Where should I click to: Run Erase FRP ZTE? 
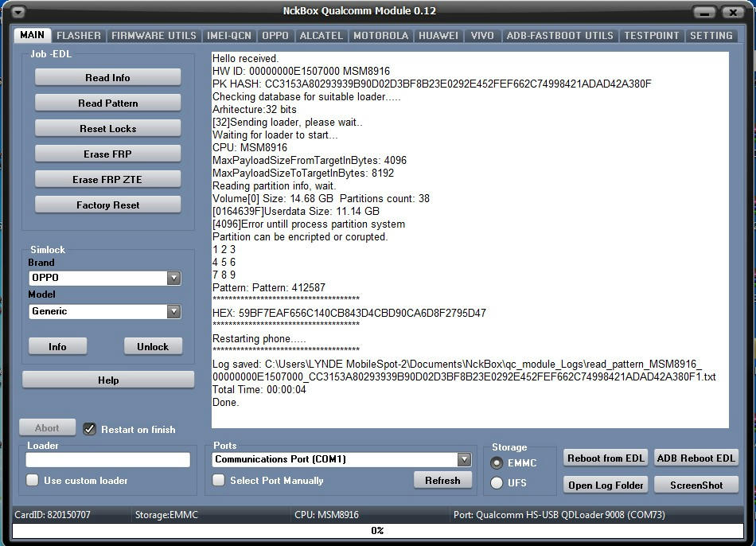(107, 179)
